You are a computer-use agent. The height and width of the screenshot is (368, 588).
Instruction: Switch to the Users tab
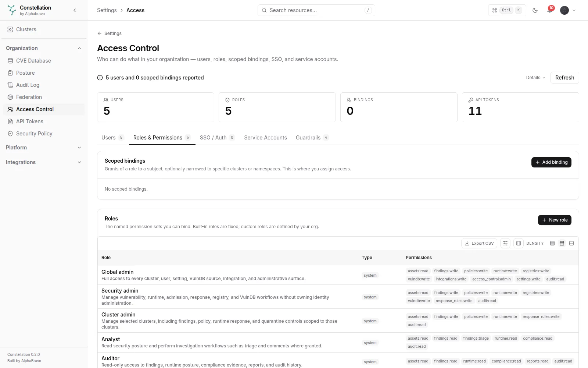coord(112,138)
